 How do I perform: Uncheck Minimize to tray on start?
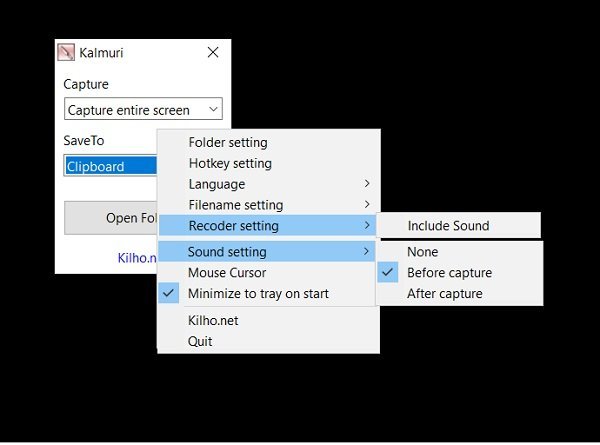pos(258,293)
